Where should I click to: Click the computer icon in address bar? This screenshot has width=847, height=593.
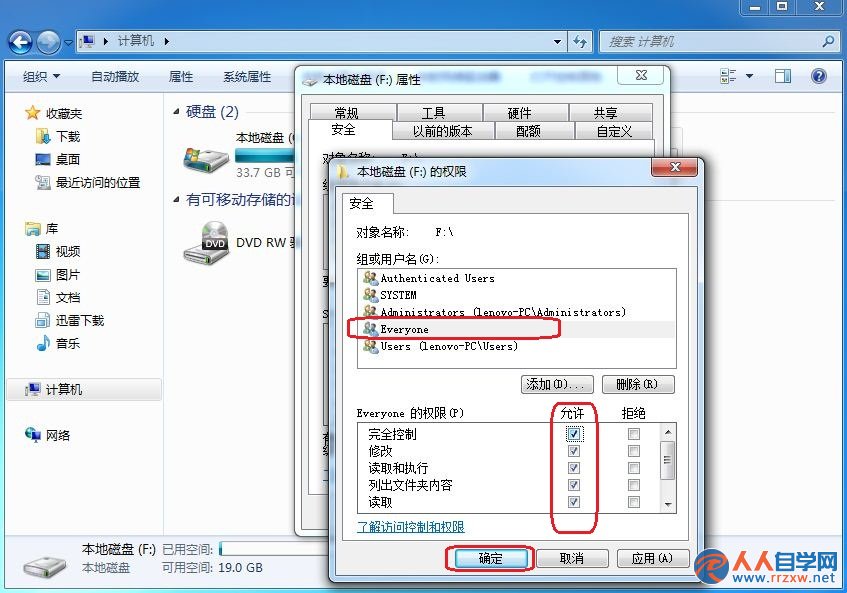(87, 41)
